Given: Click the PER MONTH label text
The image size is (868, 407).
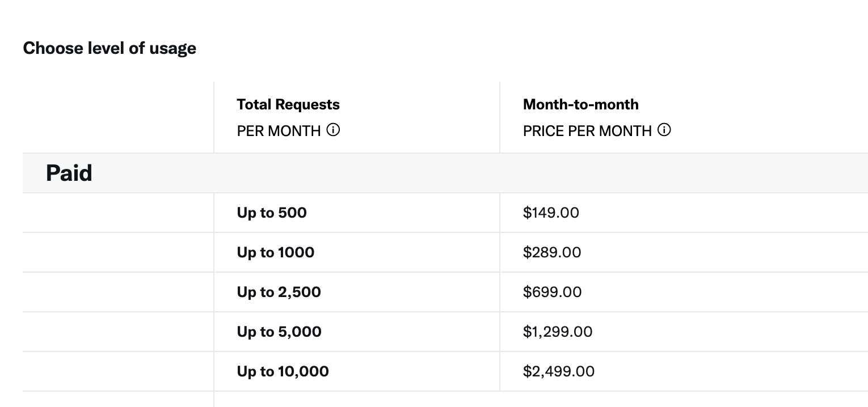Looking at the screenshot, I should [279, 131].
